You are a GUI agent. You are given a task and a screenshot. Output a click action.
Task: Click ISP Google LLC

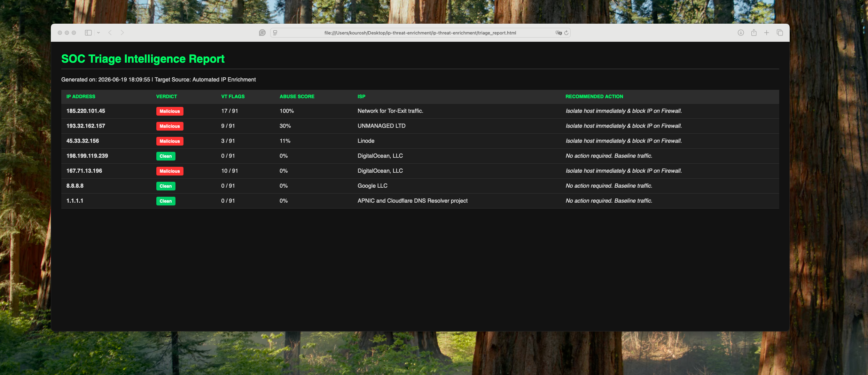tap(373, 186)
